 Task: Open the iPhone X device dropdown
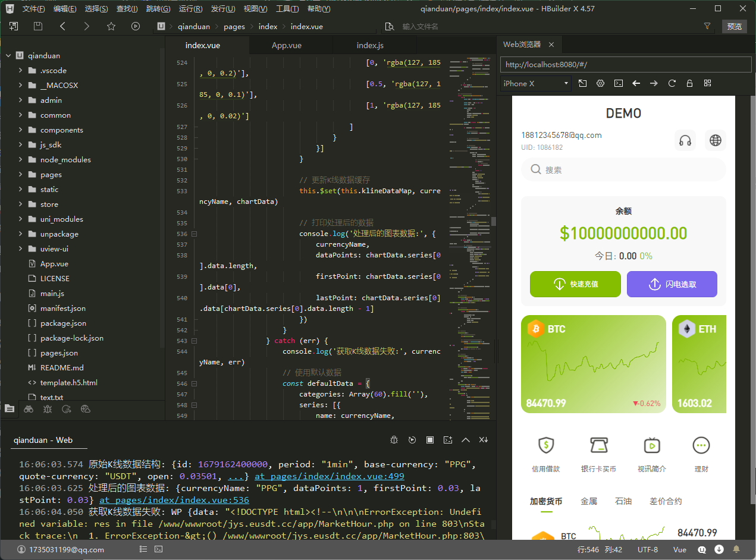point(536,84)
